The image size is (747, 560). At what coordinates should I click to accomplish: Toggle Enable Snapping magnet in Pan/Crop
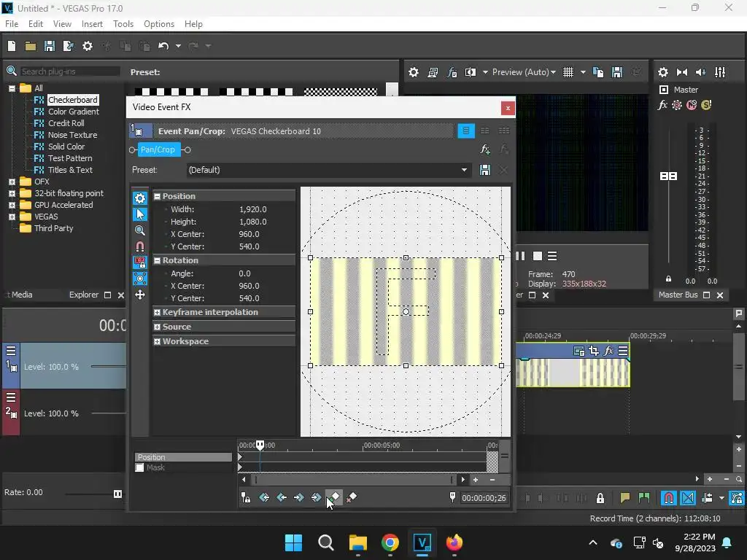click(x=139, y=246)
